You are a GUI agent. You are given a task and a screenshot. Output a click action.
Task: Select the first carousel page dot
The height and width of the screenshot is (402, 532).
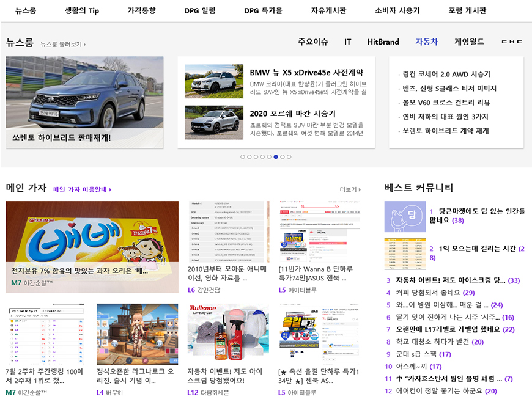click(243, 157)
